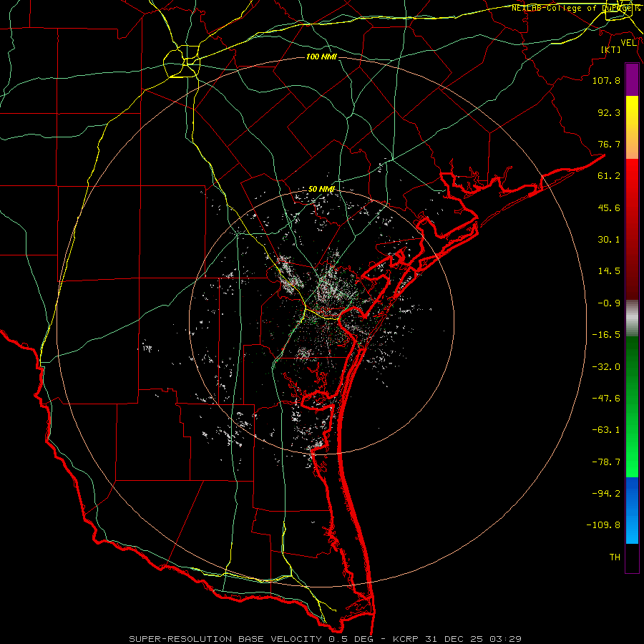Click the -16.5 velocity scale value

coord(606,335)
